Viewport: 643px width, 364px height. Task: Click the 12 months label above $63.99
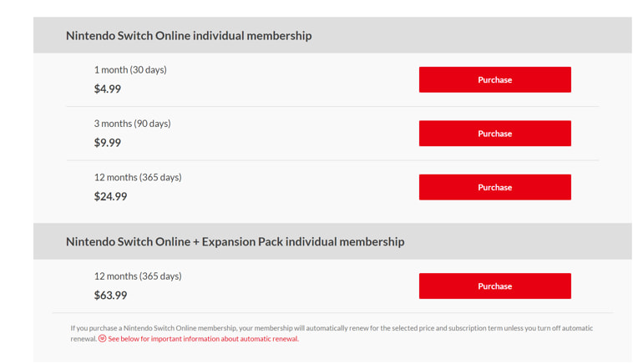point(137,276)
